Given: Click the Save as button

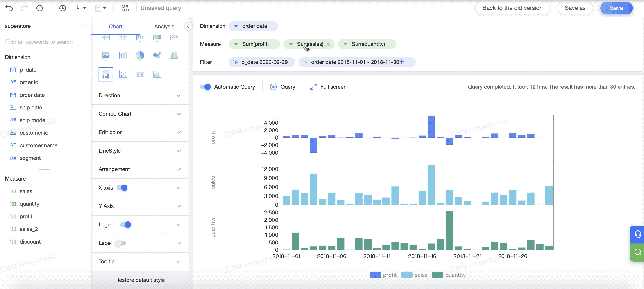Looking at the screenshot, I should point(575,8).
